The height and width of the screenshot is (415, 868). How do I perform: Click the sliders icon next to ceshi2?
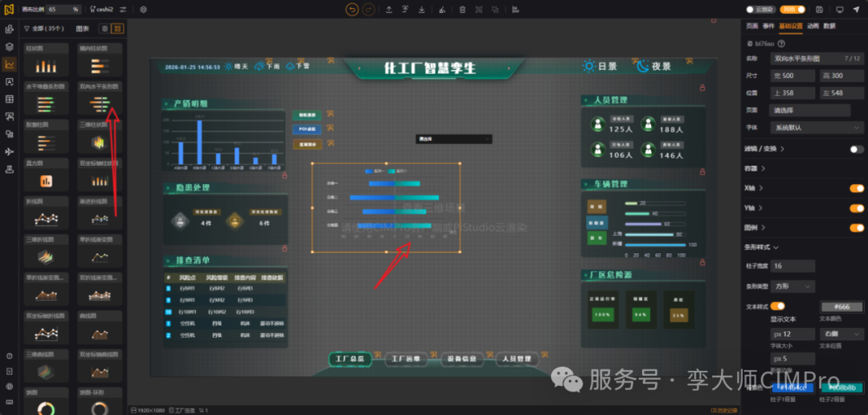(123, 10)
